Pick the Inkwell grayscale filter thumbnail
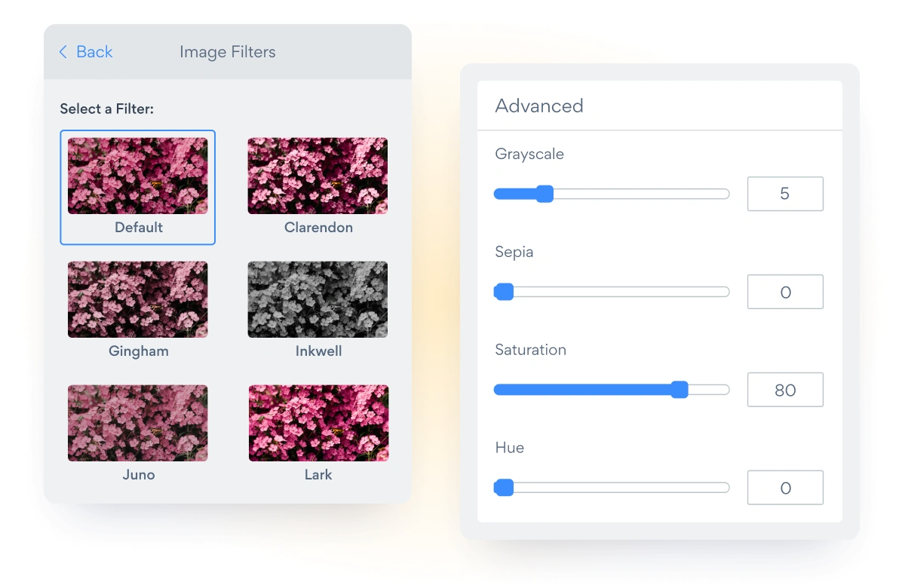Viewport: 905px width, 588px height. coord(318,299)
